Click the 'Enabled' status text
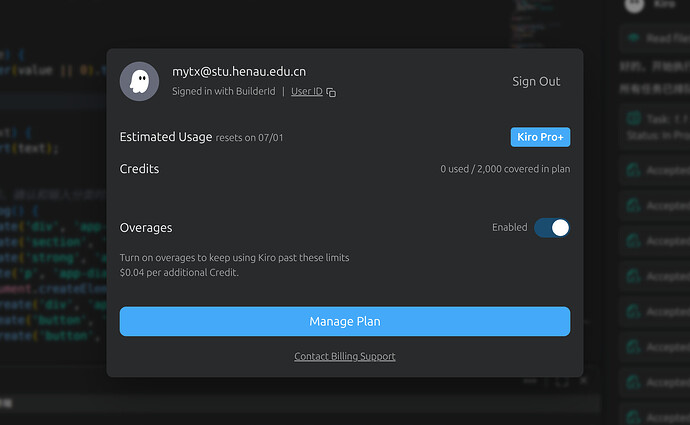Screen dimensions: 690x425 pos(510,227)
